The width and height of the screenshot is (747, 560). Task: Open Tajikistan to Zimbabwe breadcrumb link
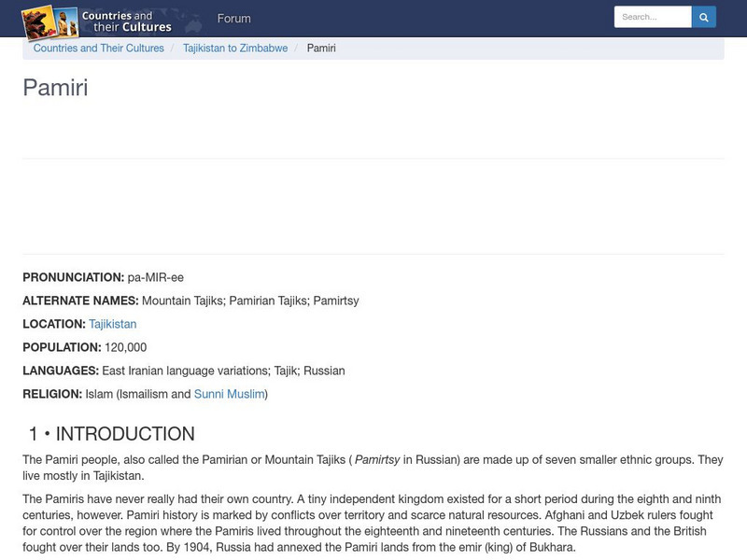coord(235,49)
